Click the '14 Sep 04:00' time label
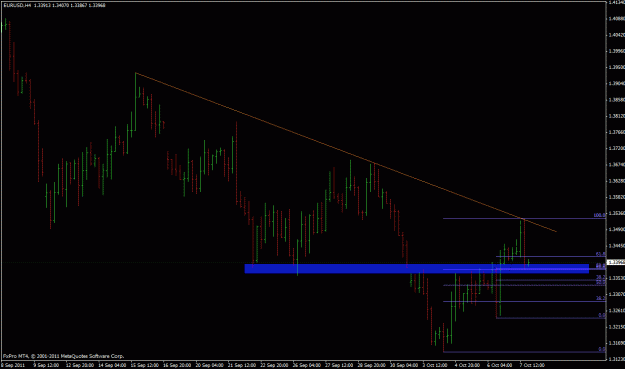Viewport: 625px width, 369px height. (112, 365)
